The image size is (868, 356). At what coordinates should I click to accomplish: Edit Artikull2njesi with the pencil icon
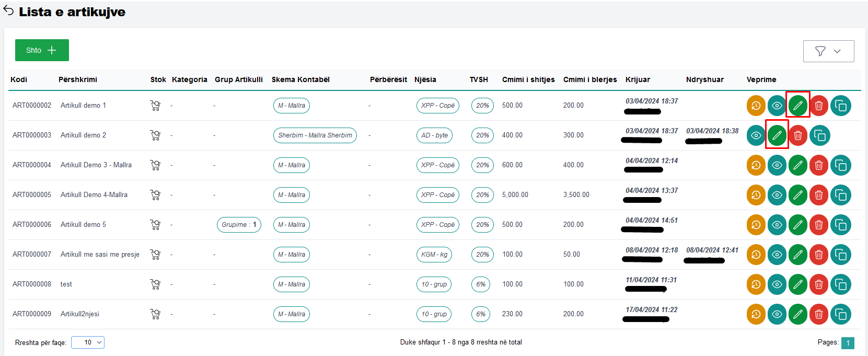point(797,314)
